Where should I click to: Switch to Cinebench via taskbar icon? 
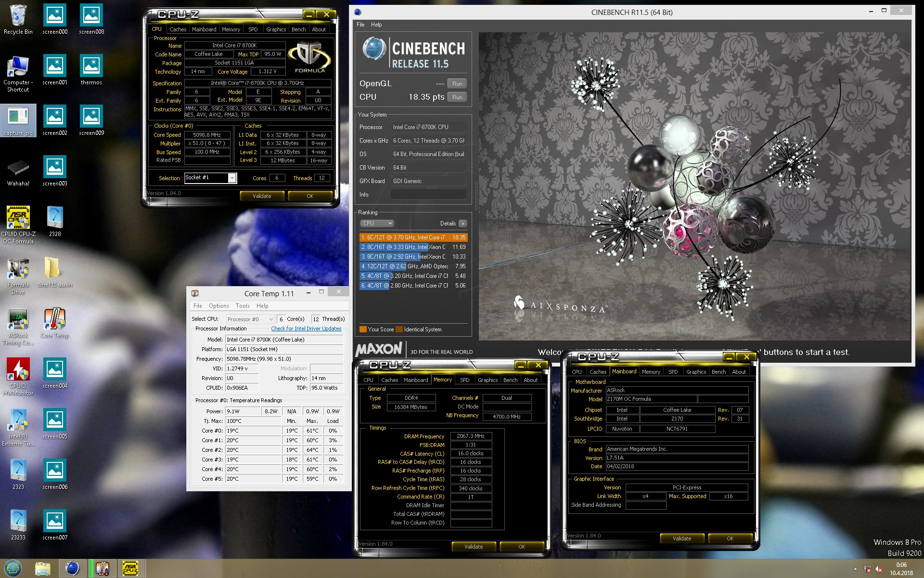72,568
